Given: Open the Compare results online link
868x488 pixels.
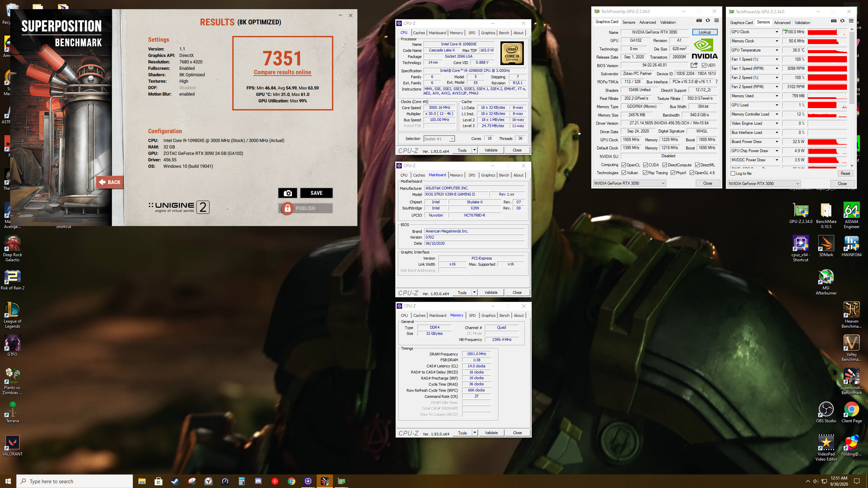Looking at the screenshot, I should pos(282,72).
